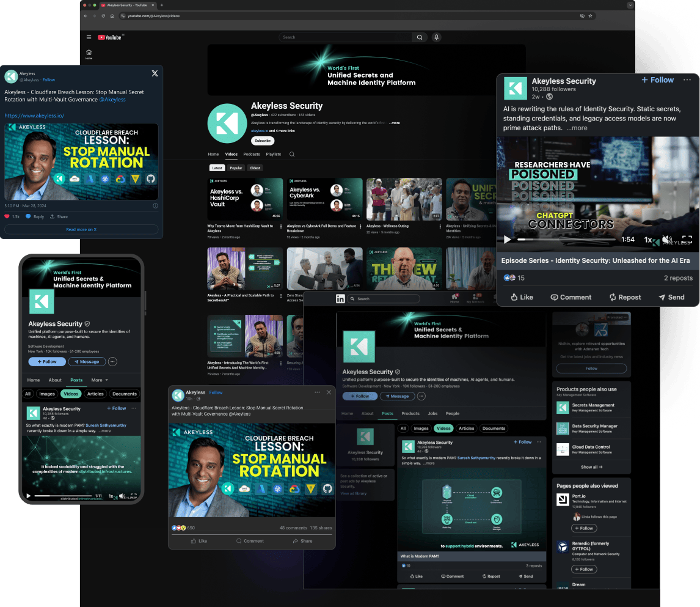Play the Poisoned ChatGPT Connectors video
This screenshot has height=607, width=700.
click(x=507, y=240)
